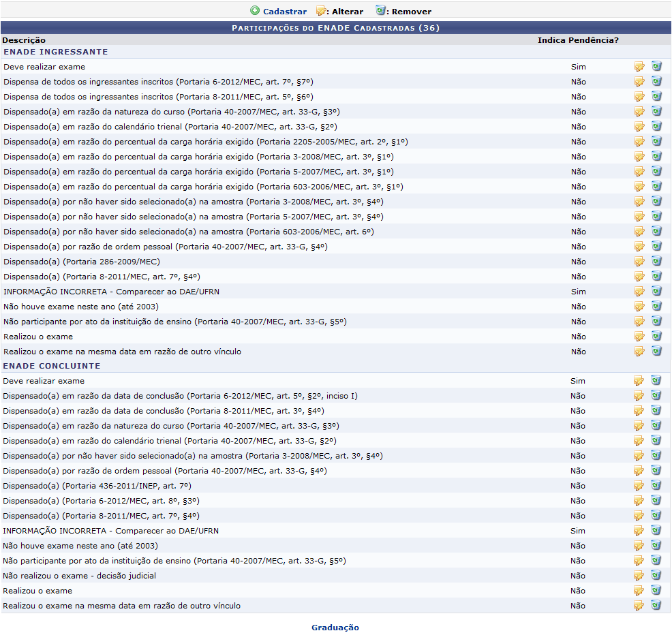Delete last row 'Realizou o exame na mesma data'
This screenshot has width=672, height=633.
[x=656, y=606]
